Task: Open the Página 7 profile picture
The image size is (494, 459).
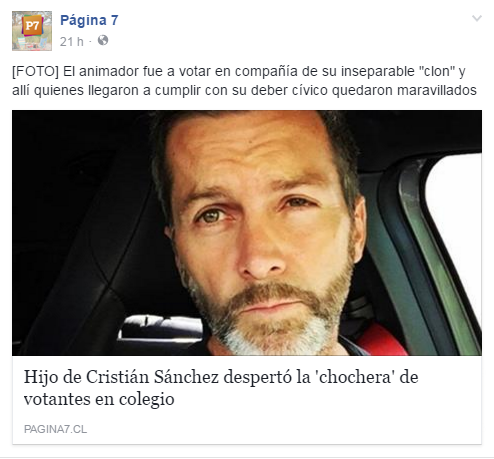Action: click(x=32, y=31)
